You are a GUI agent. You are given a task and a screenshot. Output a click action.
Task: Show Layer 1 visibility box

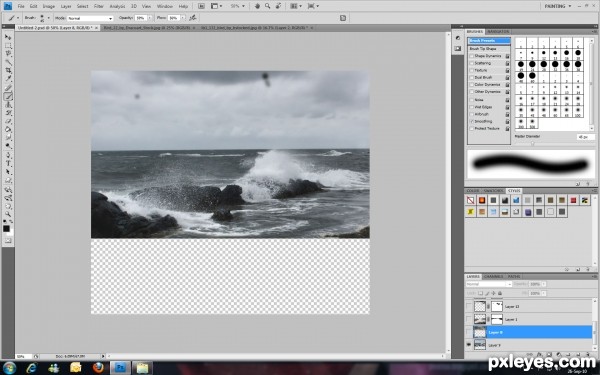[469, 319]
